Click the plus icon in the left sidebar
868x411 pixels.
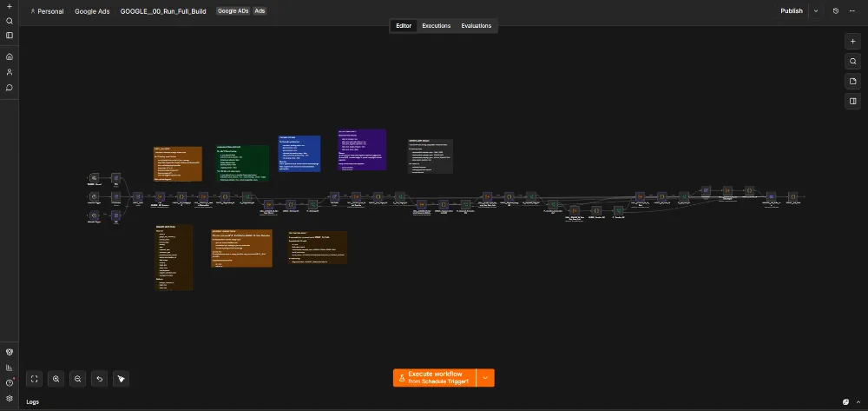pos(9,7)
